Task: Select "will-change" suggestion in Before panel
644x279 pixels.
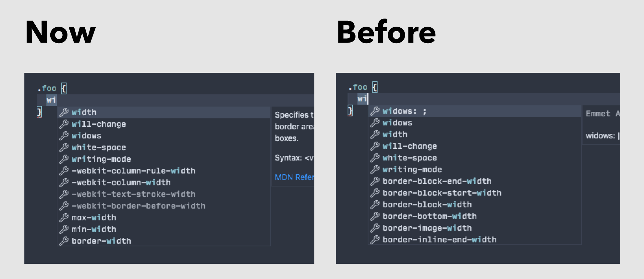Action: 409,146
